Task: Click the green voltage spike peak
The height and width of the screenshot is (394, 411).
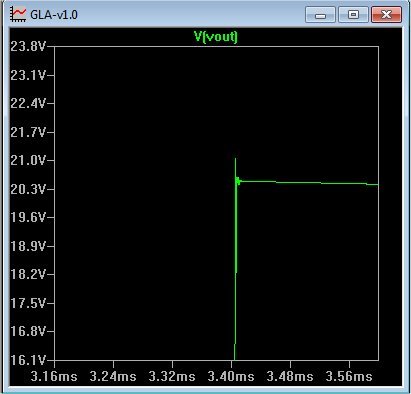Action: (x=235, y=159)
